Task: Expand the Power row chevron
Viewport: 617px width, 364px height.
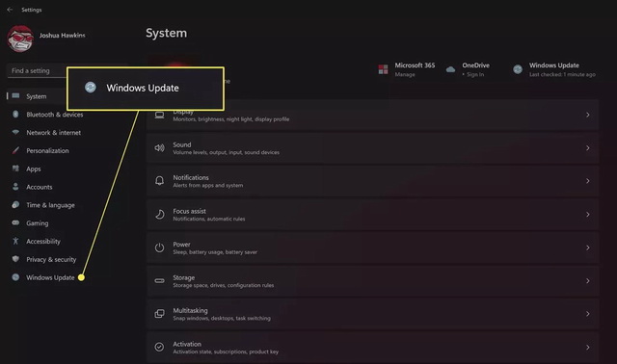Action: 588,247
